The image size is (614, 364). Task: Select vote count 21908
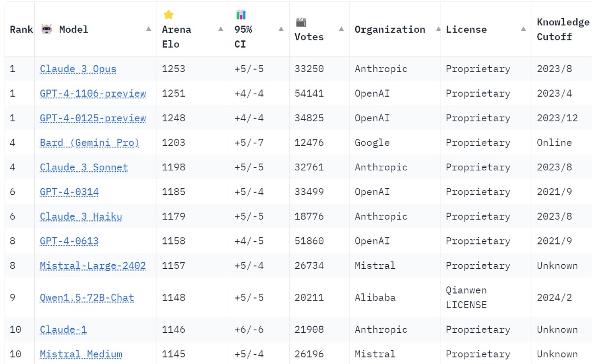point(309,330)
